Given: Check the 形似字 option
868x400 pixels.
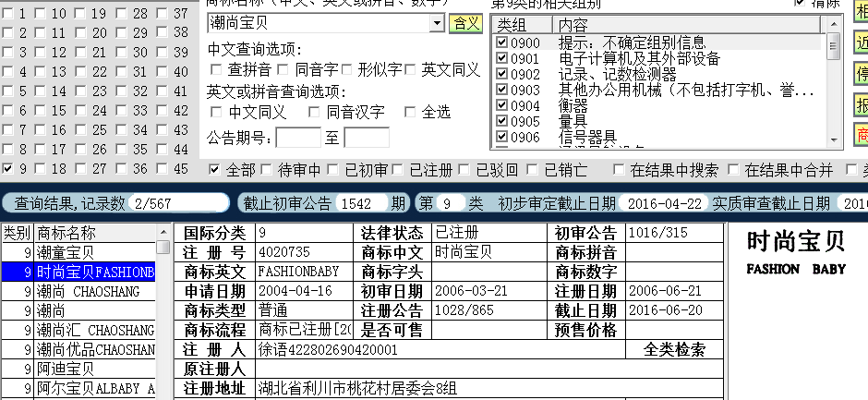Looking at the screenshot, I should (x=347, y=70).
